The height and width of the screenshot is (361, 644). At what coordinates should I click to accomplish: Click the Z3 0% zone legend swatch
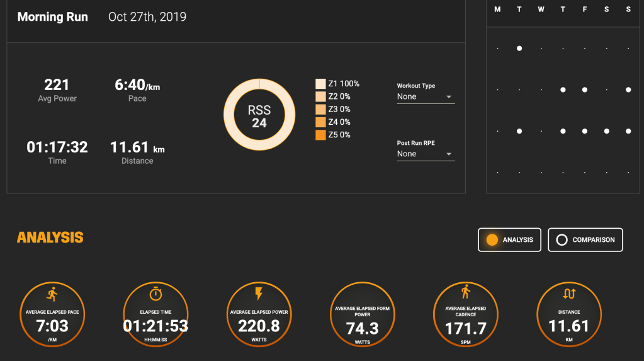320,110
